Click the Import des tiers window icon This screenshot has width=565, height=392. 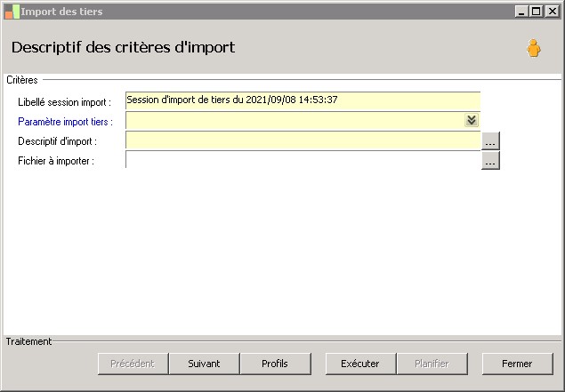(x=12, y=12)
